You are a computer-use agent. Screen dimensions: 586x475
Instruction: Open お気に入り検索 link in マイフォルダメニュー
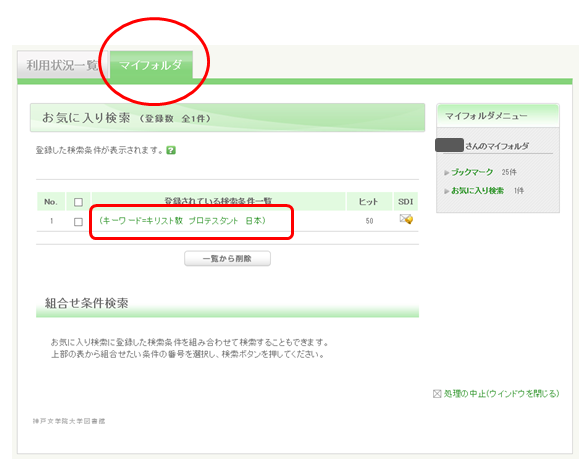tap(477, 191)
